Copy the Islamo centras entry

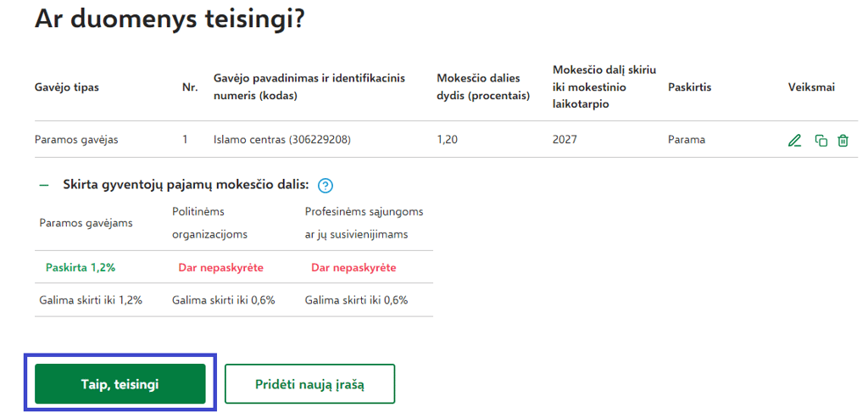[x=821, y=141]
